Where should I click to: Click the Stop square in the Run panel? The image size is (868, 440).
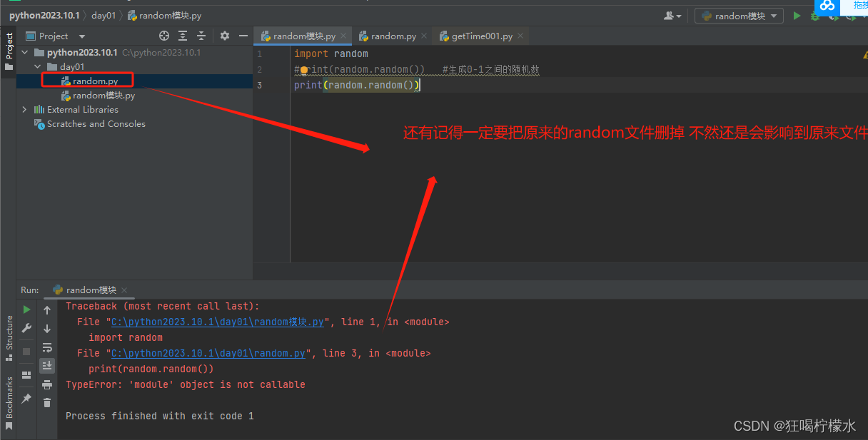click(26, 350)
